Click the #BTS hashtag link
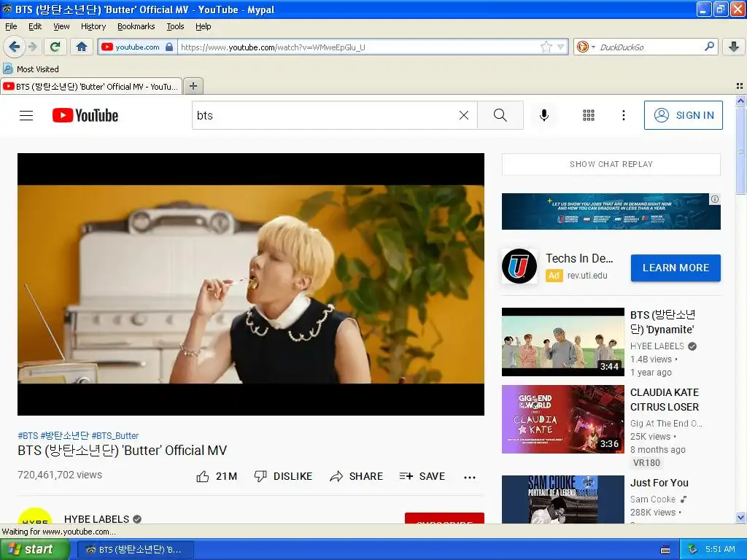The height and width of the screenshot is (560, 747). (x=28, y=436)
